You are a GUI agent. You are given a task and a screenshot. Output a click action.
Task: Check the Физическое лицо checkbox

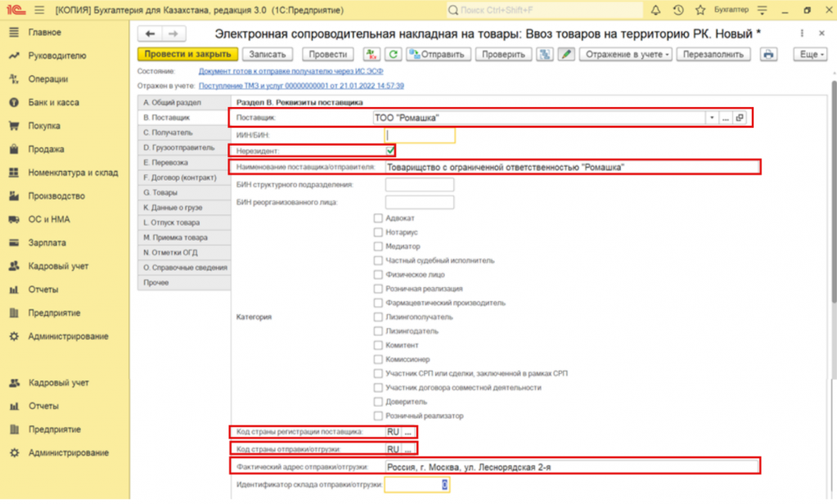378,275
